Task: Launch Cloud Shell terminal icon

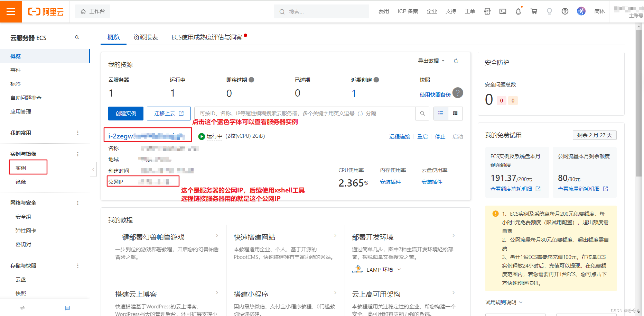Action: coord(503,11)
